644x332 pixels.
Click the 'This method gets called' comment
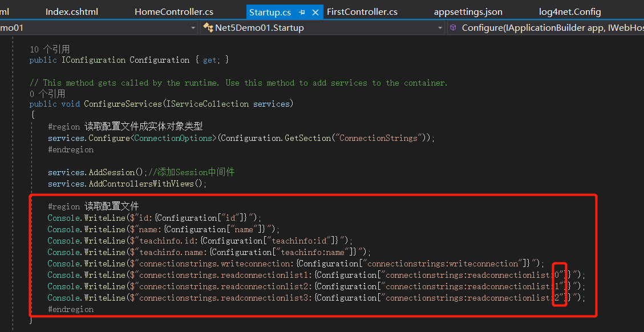[238, 83]
